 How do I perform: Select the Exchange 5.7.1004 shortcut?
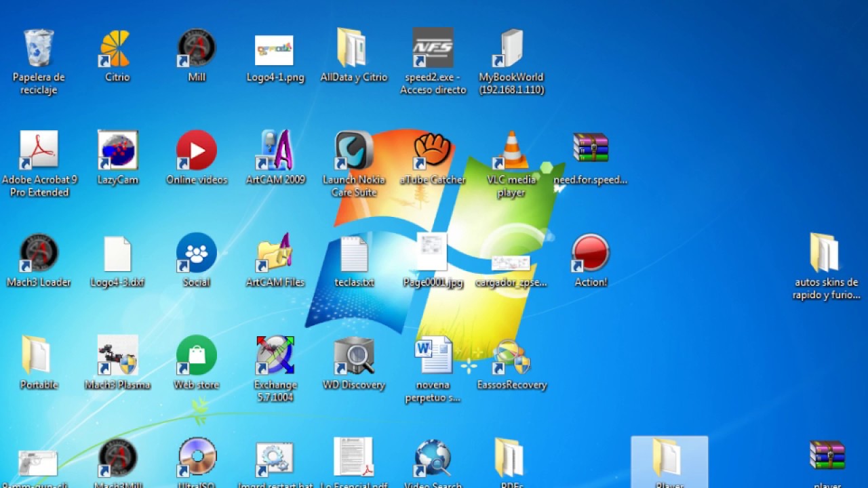(x=275, y=355)
